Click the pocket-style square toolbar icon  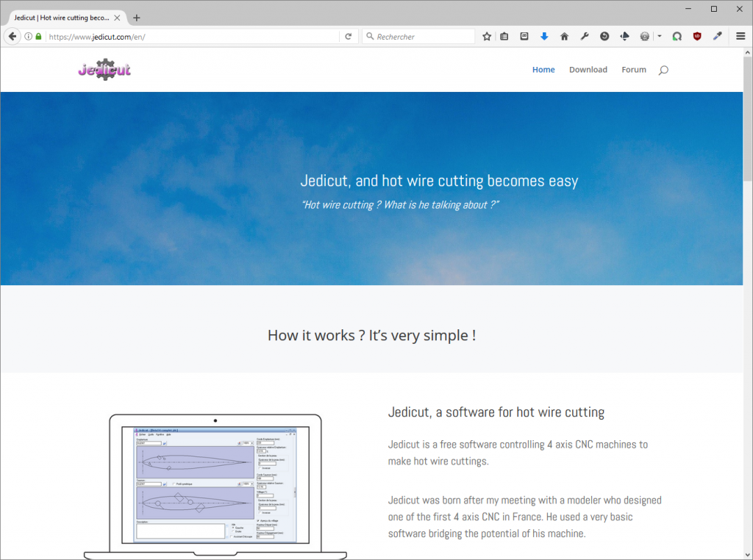click(x=524, y=37)
